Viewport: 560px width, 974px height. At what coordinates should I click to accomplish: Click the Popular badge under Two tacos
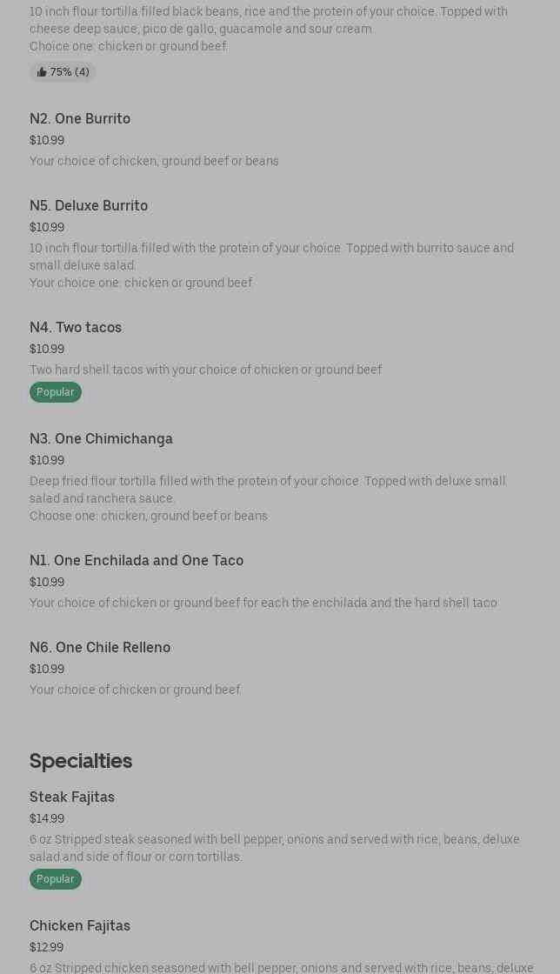pos(56,392)
